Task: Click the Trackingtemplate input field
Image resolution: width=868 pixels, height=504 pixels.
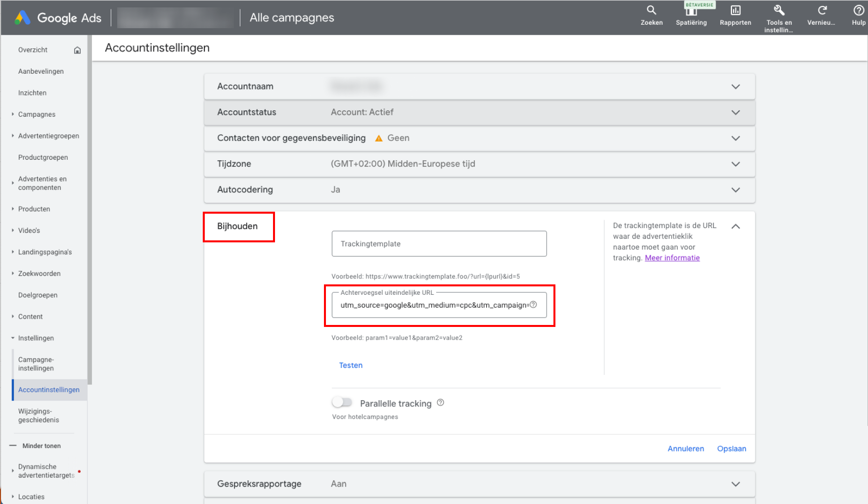Action: [439, 244]
